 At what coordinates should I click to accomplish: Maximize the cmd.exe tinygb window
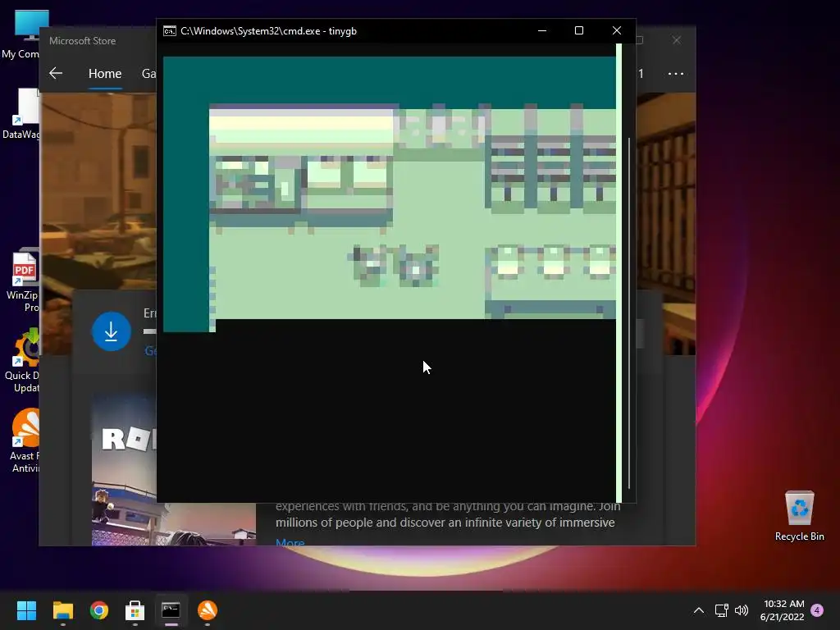[579, 30]
